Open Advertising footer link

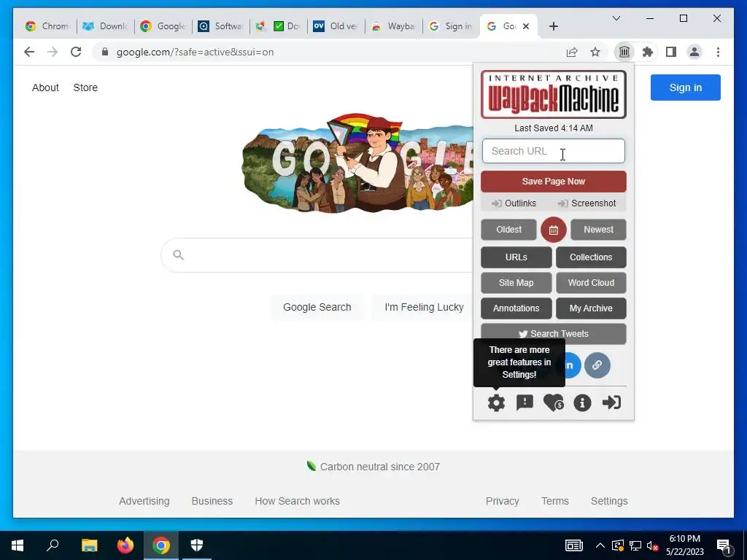[x=144, y=501]
